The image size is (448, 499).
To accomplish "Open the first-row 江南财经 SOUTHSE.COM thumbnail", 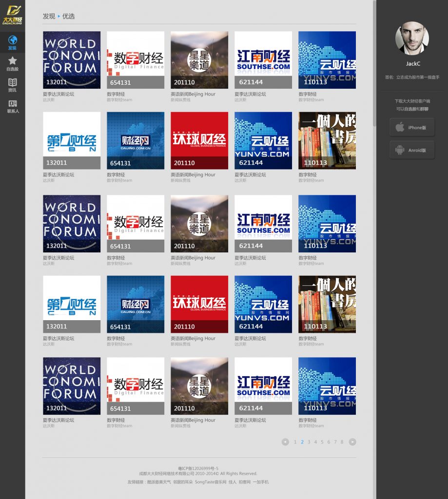I will pyautogui.click(x=263, y=60).
